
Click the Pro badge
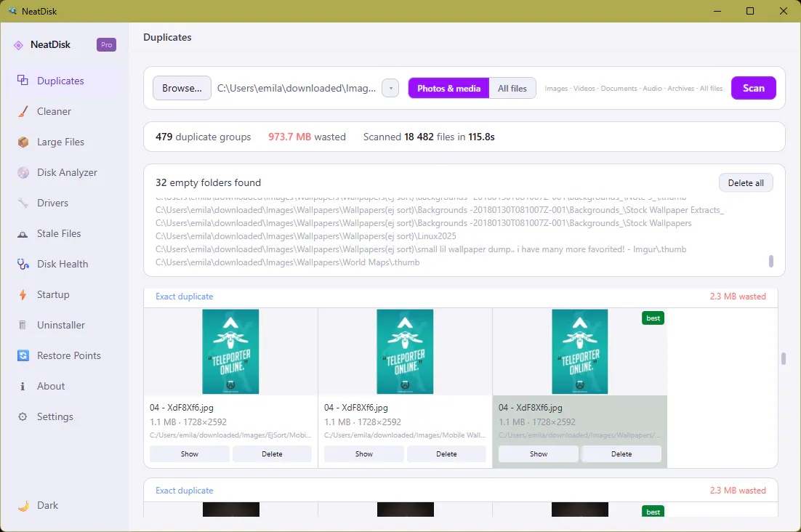pyautogui.click(x=106, y=45)
